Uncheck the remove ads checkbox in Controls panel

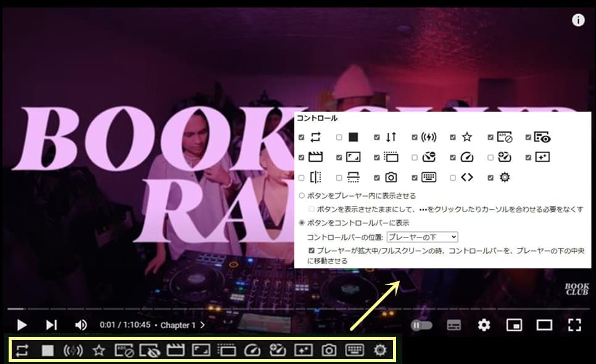pyautogui.click(x=490, y=137)
